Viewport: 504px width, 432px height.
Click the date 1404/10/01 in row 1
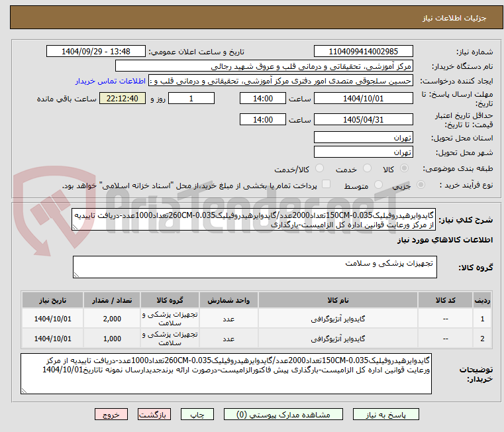[x=53, y=319]
